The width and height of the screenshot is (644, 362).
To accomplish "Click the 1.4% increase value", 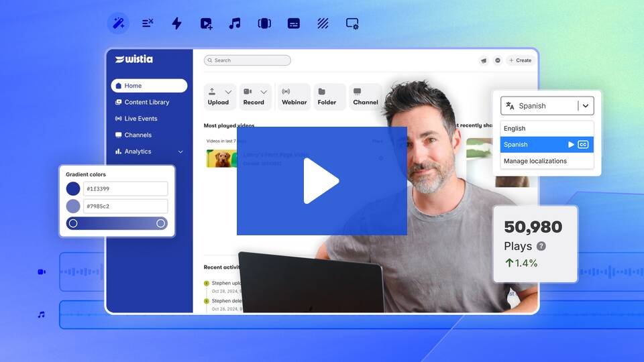I will pos(521,263).
